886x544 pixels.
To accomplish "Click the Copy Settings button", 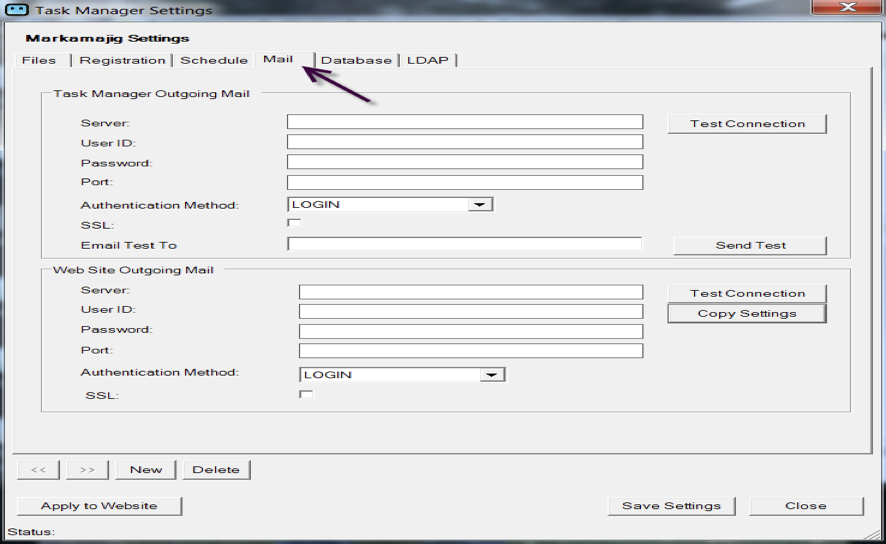I will (747, 313).
